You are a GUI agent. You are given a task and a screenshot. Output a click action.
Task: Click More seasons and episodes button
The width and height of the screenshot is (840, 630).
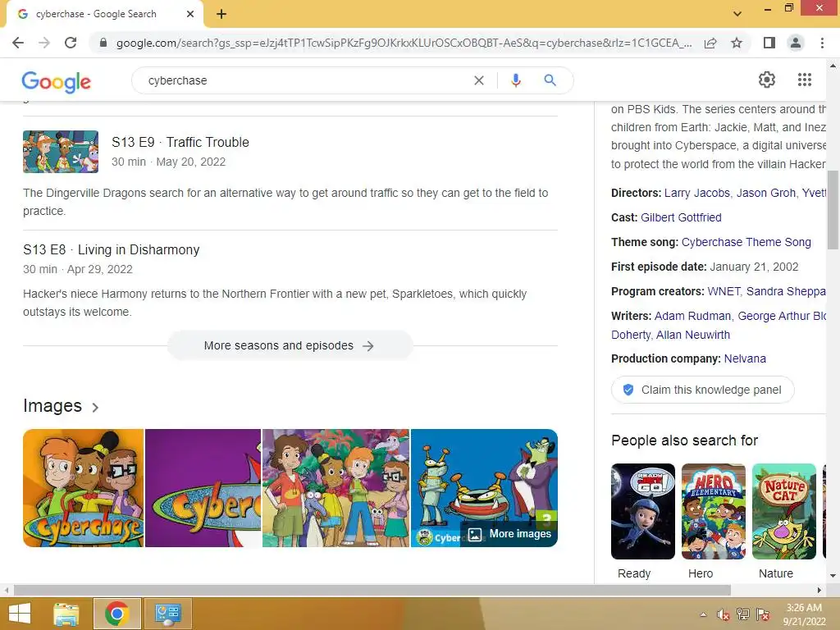point(290,345)
